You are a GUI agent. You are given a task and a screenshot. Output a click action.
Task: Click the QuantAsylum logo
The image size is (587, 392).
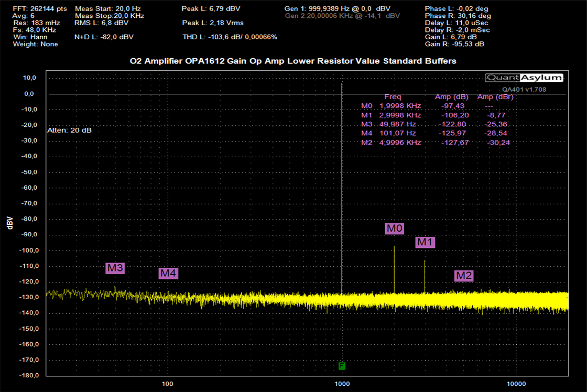click(524, 78)
